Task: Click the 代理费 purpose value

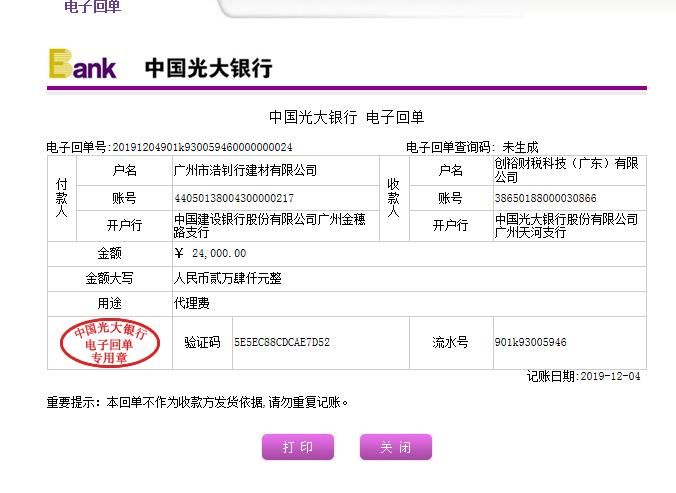Action: pyautogui.click(x=191, y=303)
